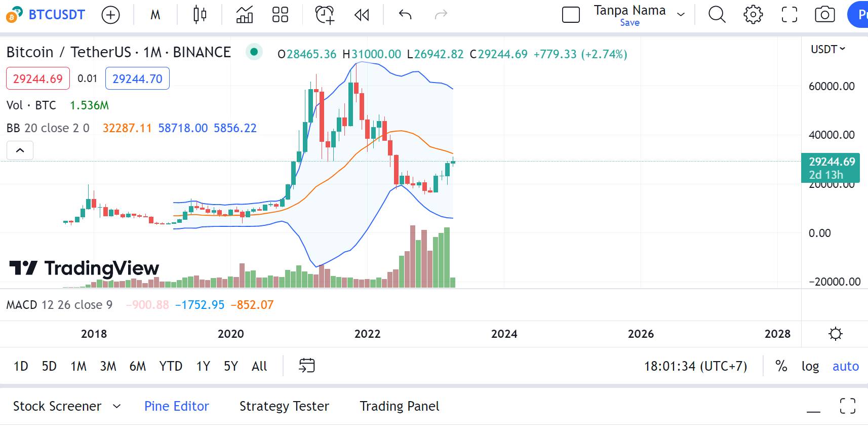Click the compare or add symbol plus icon
This screenshot has width=868, height=434.
pos(110,15)
